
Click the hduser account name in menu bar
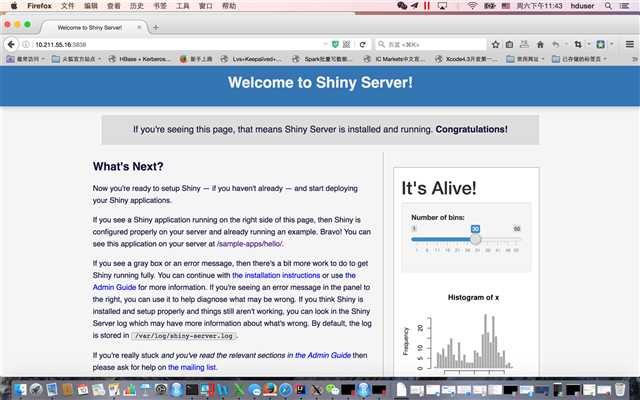pos(582,6)
